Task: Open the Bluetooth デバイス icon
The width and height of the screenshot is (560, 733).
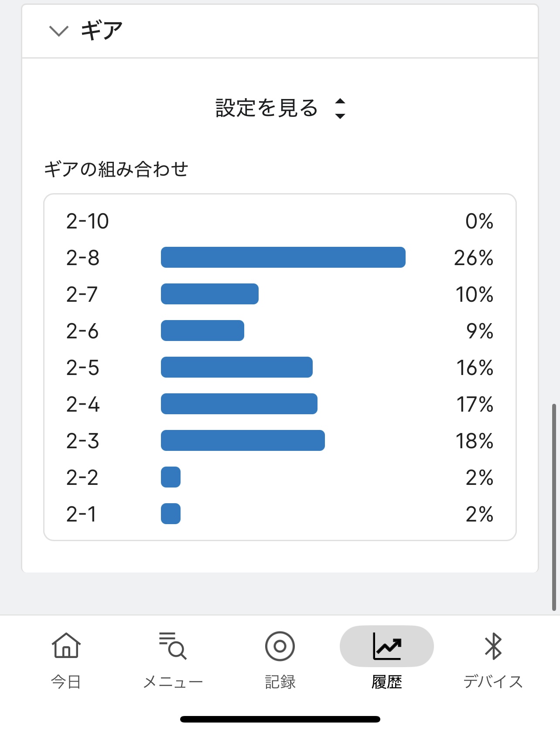Action: pyautogui.click(x=493, y=646)
